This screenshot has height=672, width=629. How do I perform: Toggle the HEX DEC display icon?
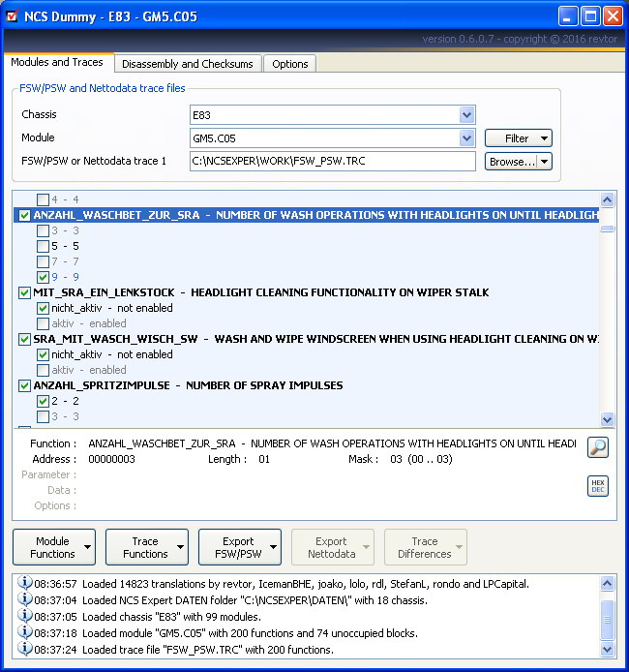click(x=598, y=486)
